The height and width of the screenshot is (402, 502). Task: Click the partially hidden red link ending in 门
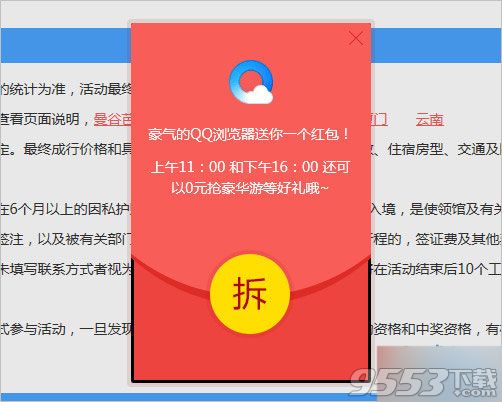point(379,120)
